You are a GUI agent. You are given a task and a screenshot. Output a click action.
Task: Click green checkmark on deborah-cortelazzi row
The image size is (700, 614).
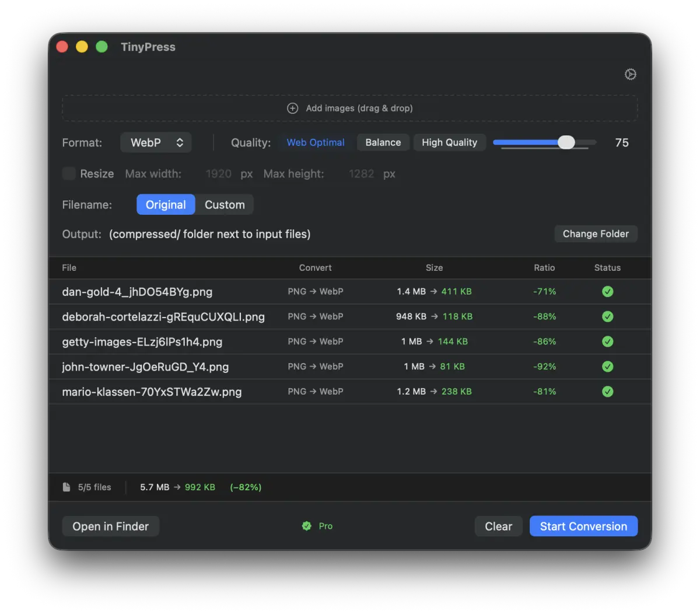607,316
